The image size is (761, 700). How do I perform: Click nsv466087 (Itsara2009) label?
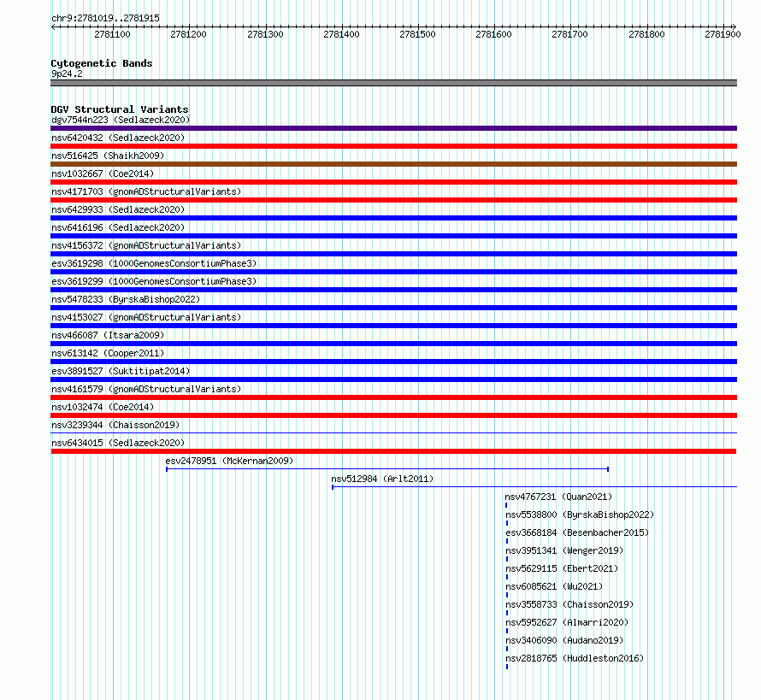pyautogui.click(x=109, y=335)
